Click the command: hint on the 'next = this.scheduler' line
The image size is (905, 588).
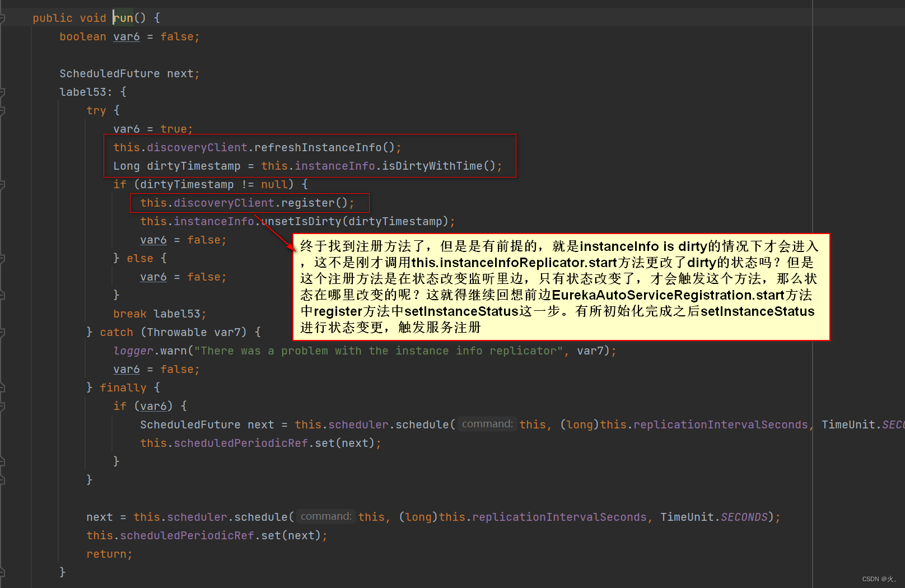(x=326, y=516)
